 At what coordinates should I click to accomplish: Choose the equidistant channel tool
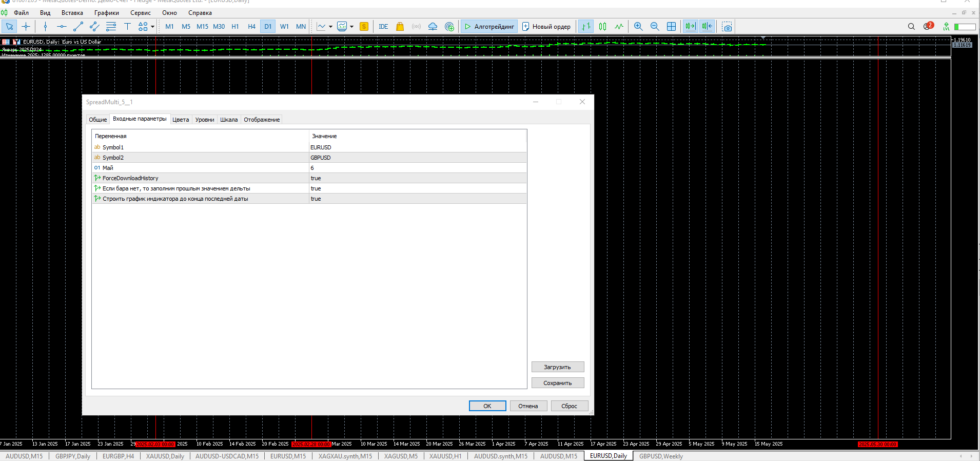[94, 27]
